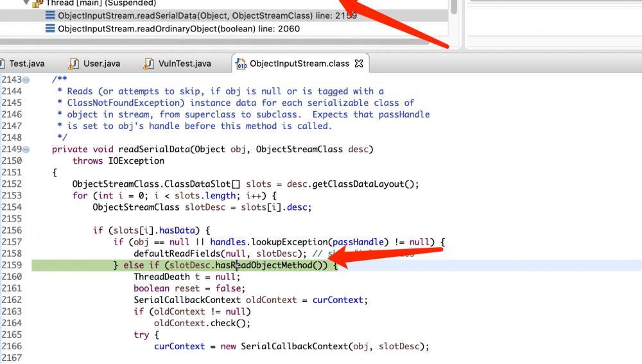The height and width of the screenshot is (364, 642).
Task: Click the Java file icon on User.java tab
Action: [74, 64]
